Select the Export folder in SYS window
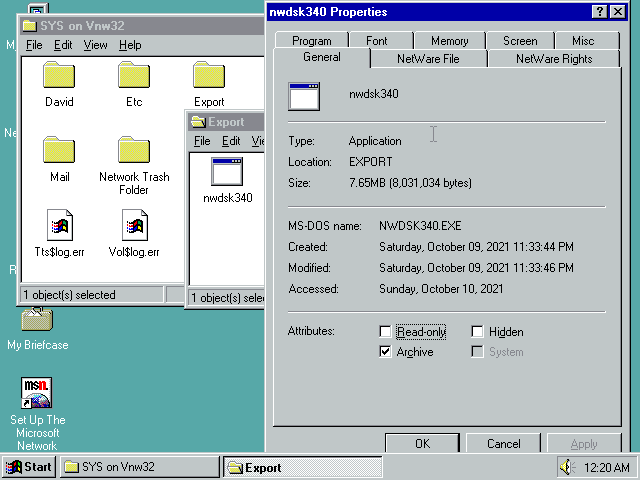 [209, 75]
